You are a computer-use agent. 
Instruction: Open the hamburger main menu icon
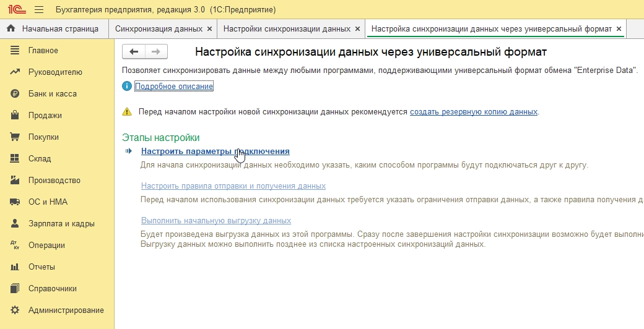39,10
